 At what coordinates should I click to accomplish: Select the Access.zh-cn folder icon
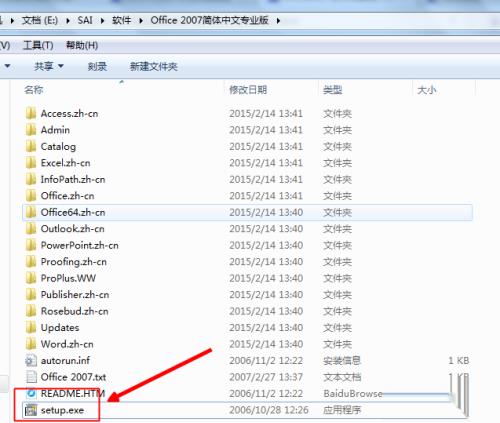point(31,113)
